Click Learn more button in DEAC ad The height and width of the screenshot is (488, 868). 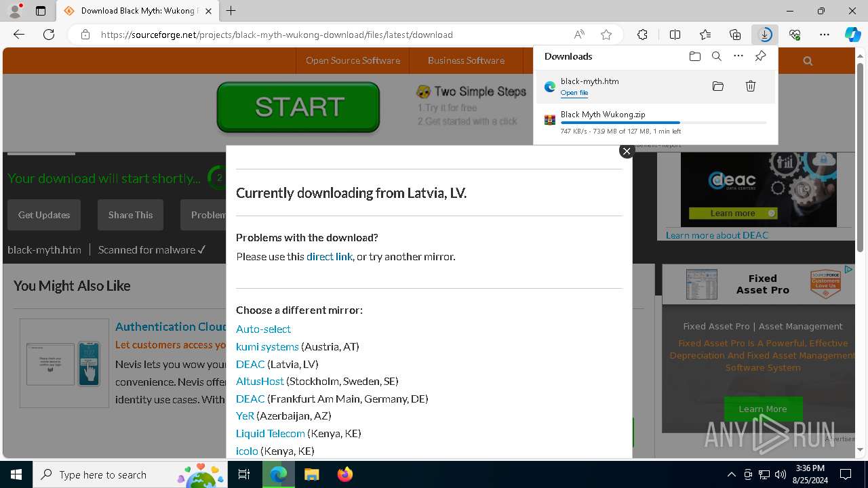[733, 213]
